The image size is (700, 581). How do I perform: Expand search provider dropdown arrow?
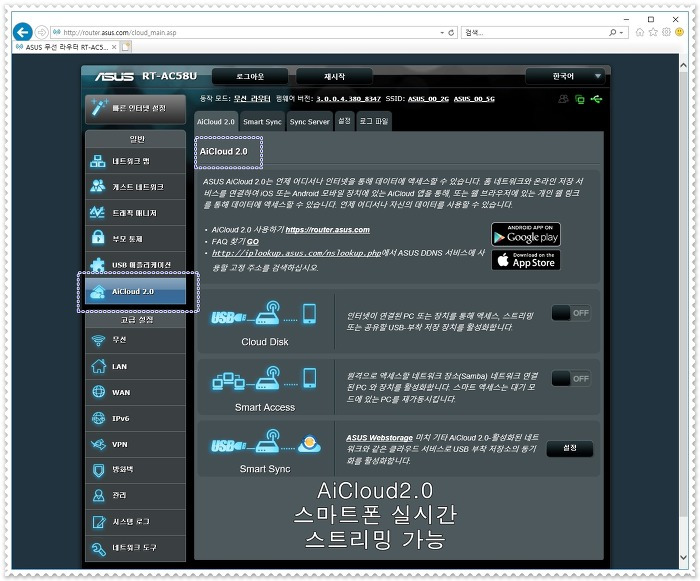621,33
